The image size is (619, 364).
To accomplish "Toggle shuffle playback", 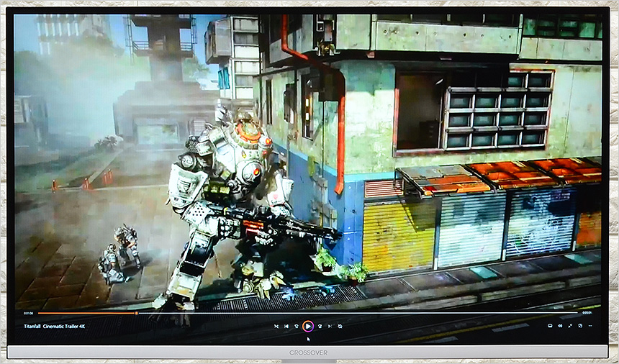I will pyautogui.click(x=276, y=327).
